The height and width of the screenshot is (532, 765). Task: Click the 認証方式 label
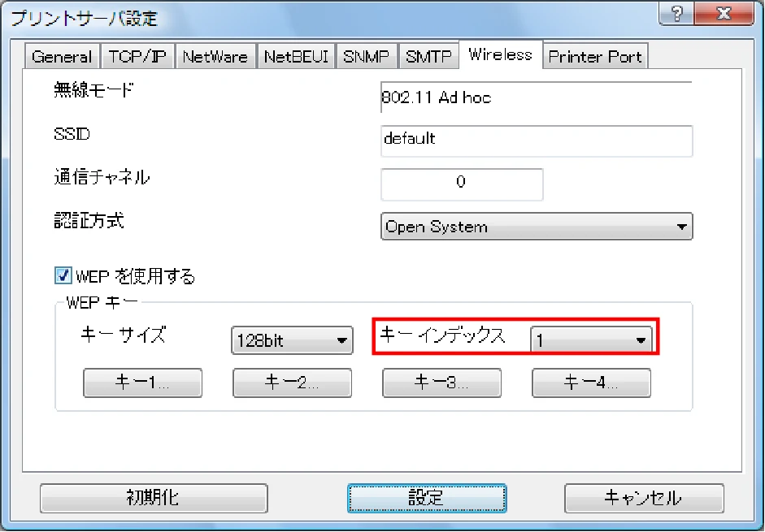pyautogui.click(x=89, y=221)
